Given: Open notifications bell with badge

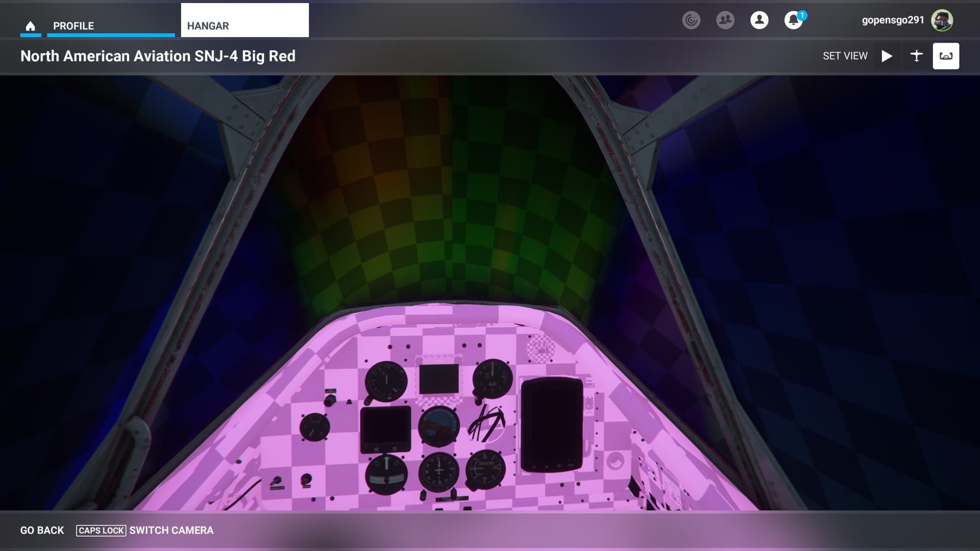Looking at the screenshot, I should (x=793, y=20).
